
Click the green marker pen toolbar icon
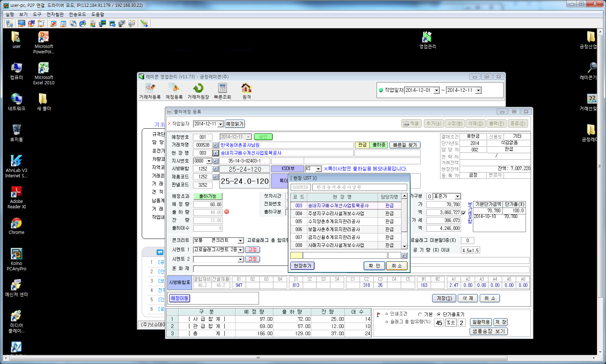(144, 23)
